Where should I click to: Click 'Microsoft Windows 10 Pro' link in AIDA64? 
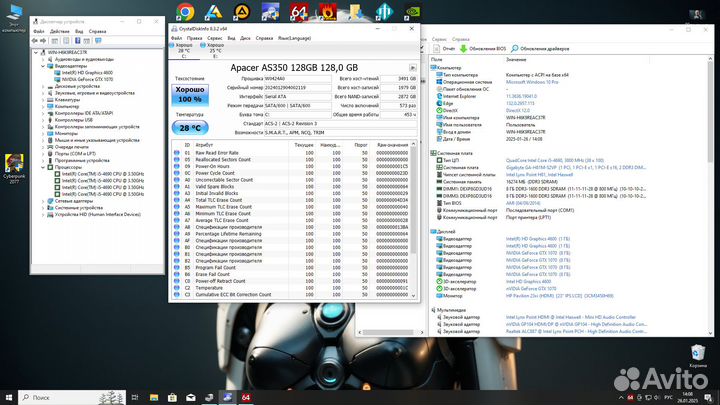532,82
